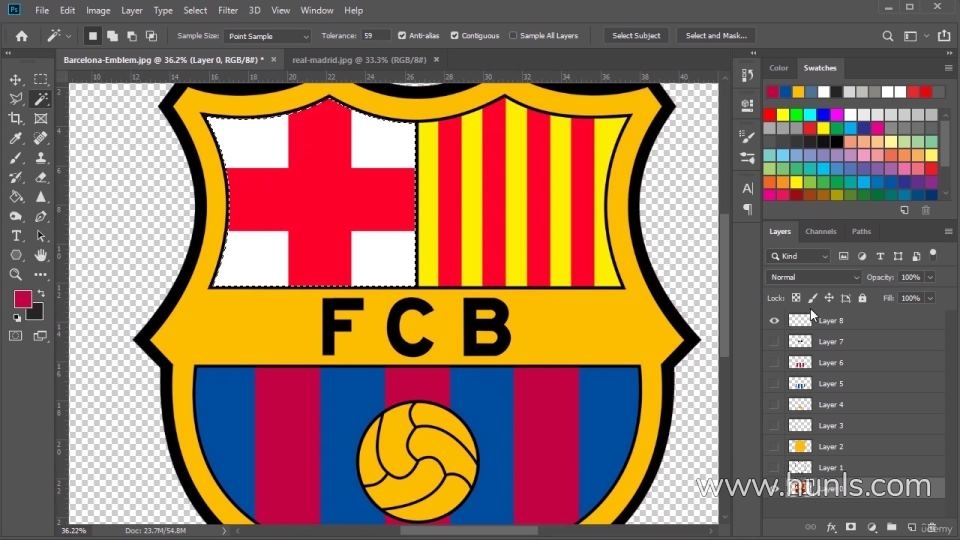
Task: Open the search magnifier icon at top right
Action: pos(887,36)
